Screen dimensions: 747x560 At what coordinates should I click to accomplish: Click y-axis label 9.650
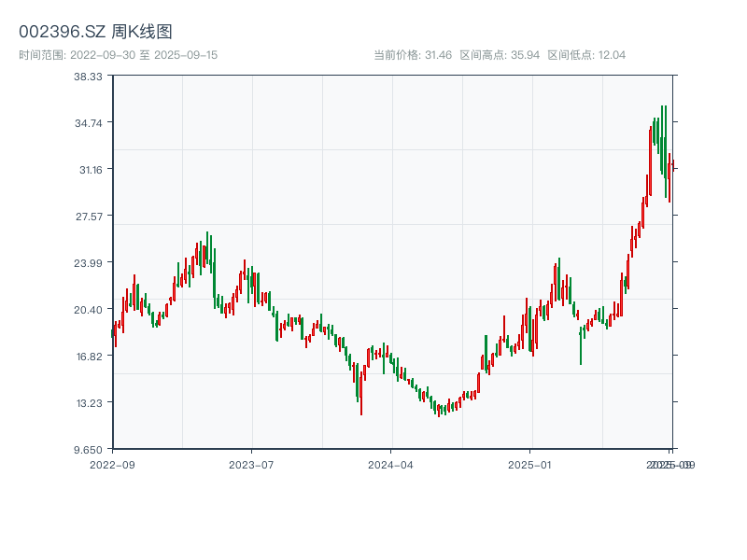(x=88, y=450)
